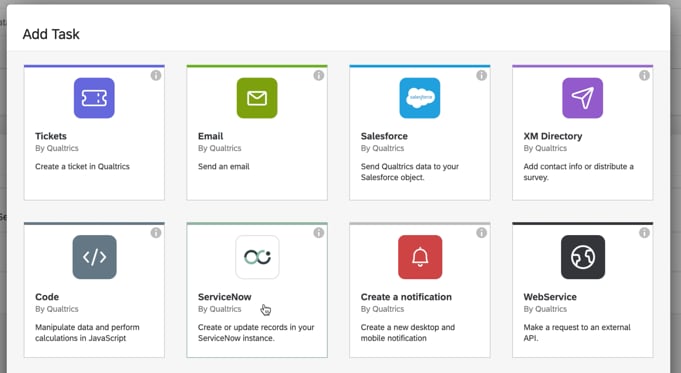681x373 pixels.
Task: Select the red notification bell icon
Action: tap(420, 257)
